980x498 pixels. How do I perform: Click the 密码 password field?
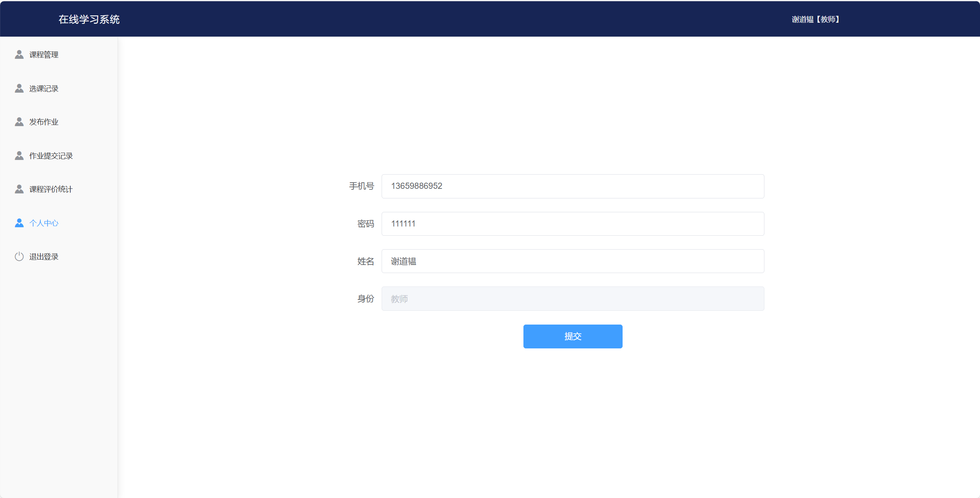click(572, 223)
